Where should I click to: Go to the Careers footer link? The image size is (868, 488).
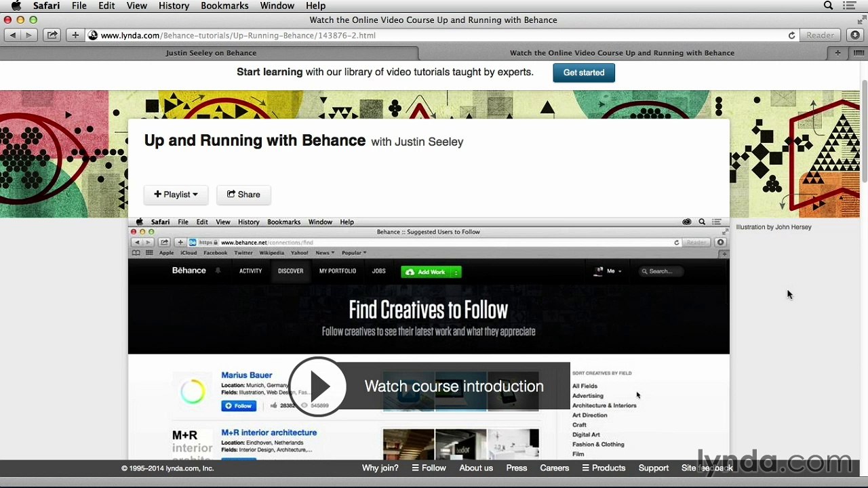click(555, 468)
